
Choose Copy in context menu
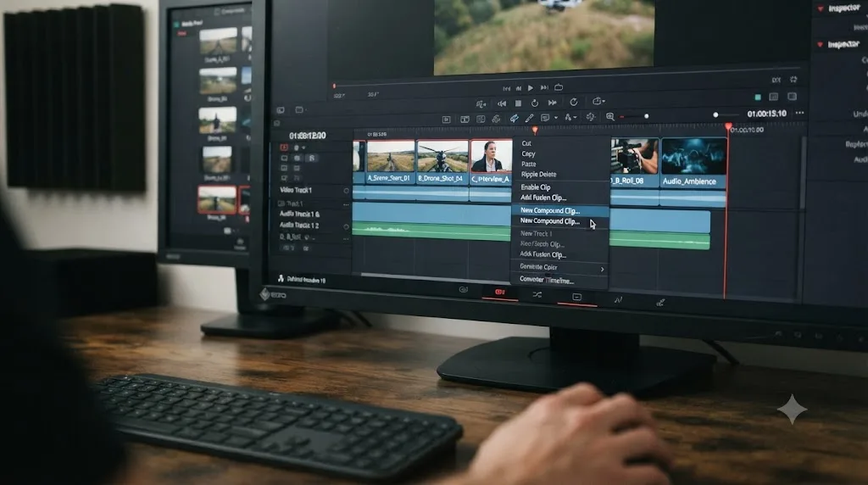coord(528,154)
